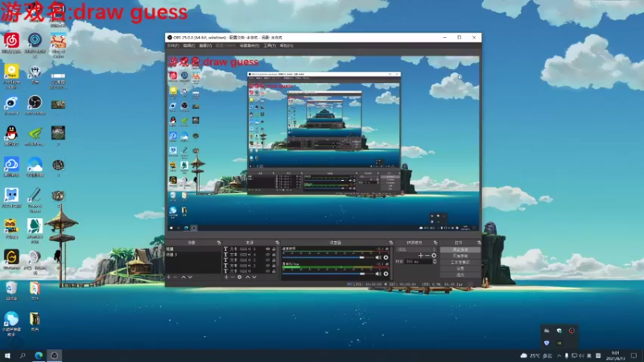644x362 pixels.
Task: Open the 工具(T) menu in OBS
Action: [x=270, y=46]
